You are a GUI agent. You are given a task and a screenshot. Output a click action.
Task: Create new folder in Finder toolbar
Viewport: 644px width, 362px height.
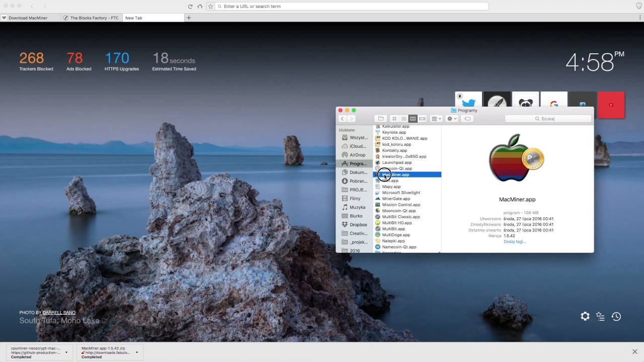tap(381, 119)
